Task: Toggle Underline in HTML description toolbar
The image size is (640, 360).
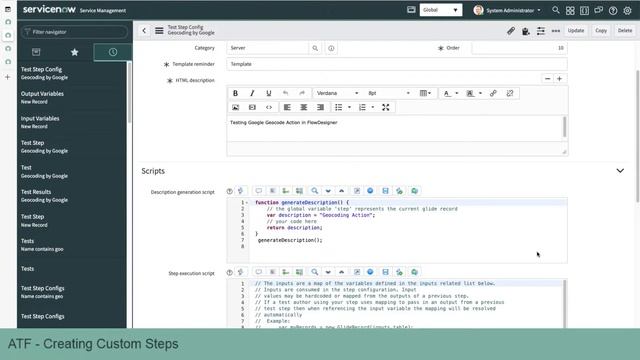Action: (269, 93)
